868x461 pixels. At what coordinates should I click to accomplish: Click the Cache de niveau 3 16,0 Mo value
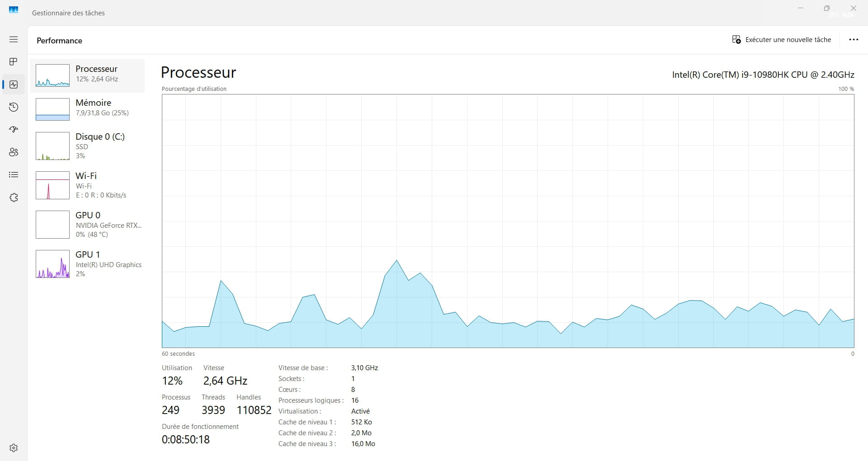tap(363, 444)
